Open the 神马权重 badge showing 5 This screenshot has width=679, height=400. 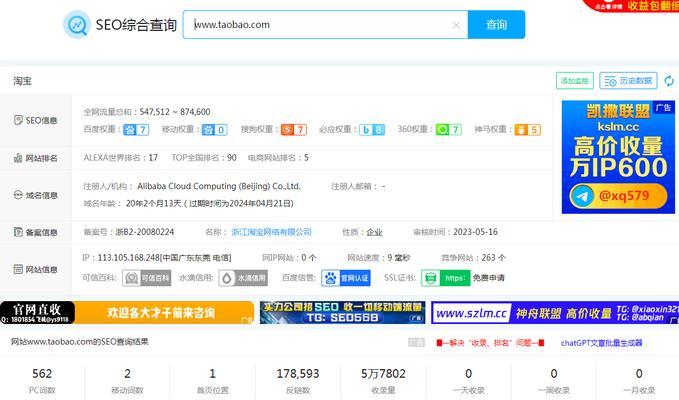pos(527,129)
